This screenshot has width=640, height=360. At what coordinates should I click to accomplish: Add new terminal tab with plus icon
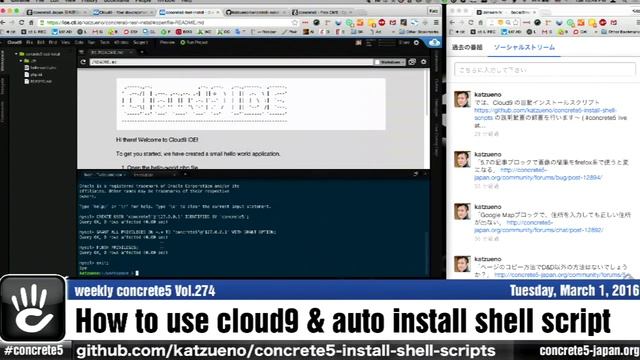(185, 175)
